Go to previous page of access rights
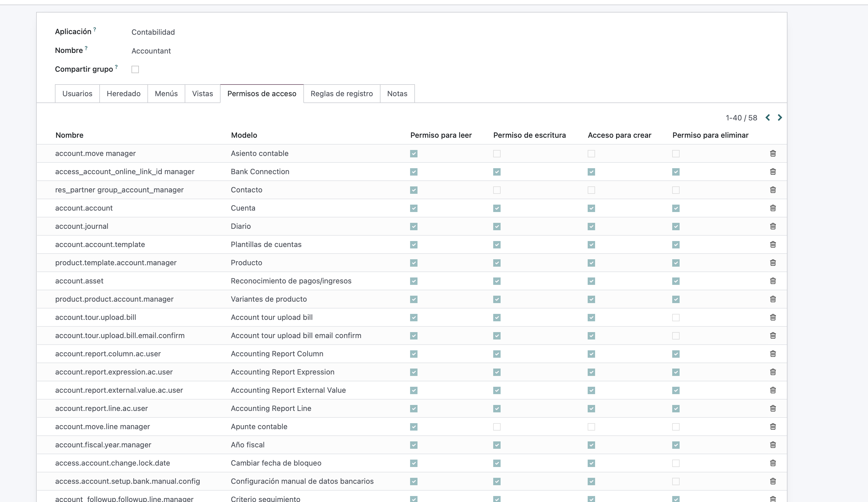This screenshot has height=502, width=868. click(768, 118)
